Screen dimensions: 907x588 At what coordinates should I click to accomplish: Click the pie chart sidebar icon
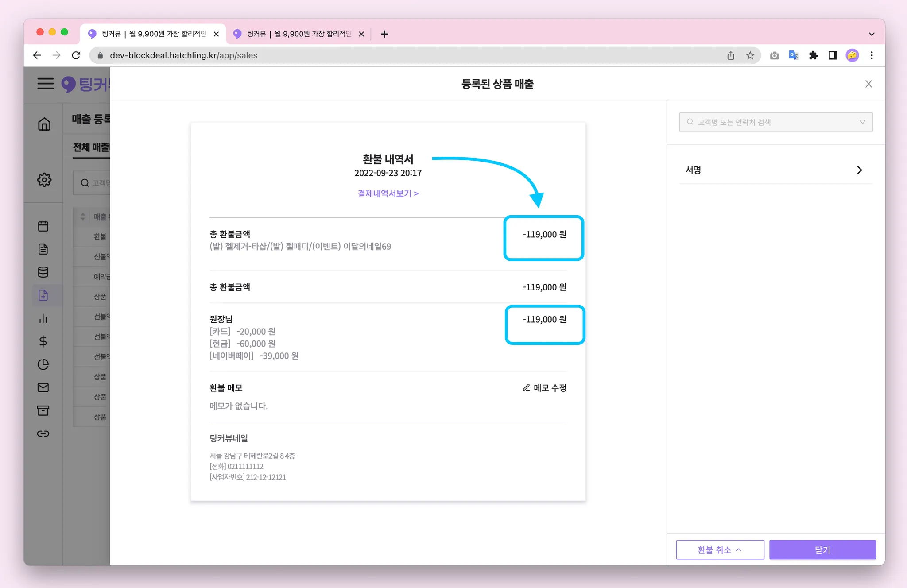[43, 364]
